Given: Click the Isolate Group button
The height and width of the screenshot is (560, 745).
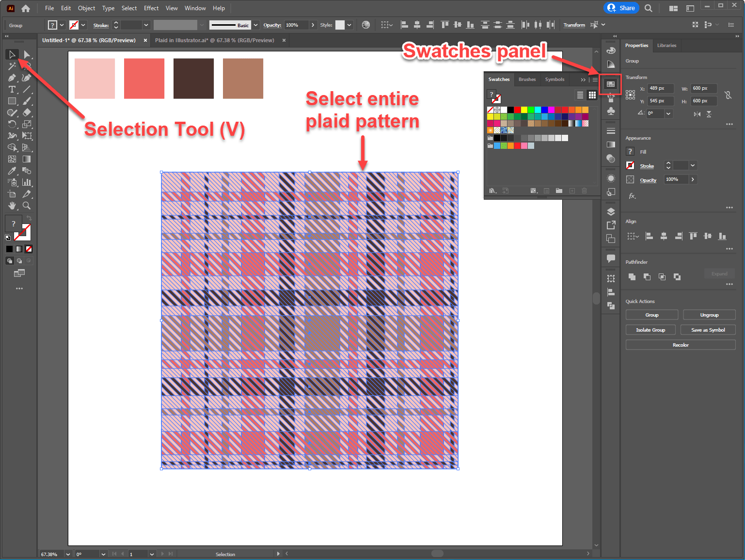Looking at the screenshot, I should point(650,330).
